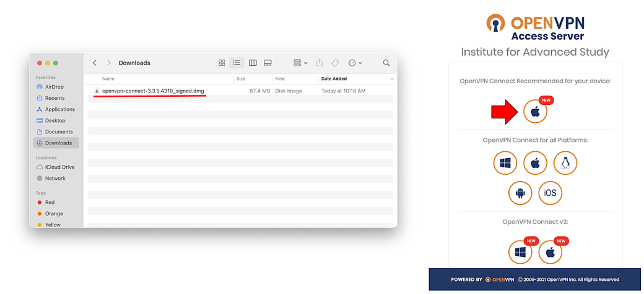Open Finder search magnifier
This screenshot has height=294, width=644.
(x=386, y=63)
